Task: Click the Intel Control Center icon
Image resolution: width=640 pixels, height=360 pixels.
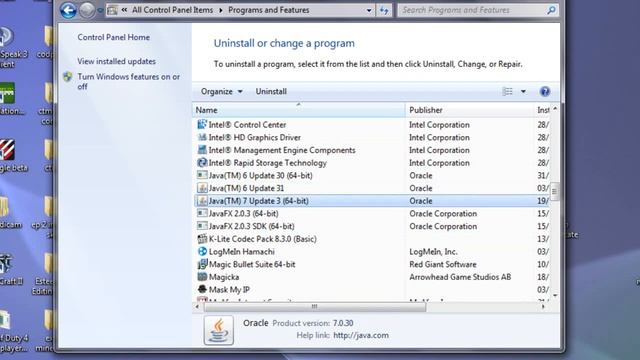Action: pos(202,124)
